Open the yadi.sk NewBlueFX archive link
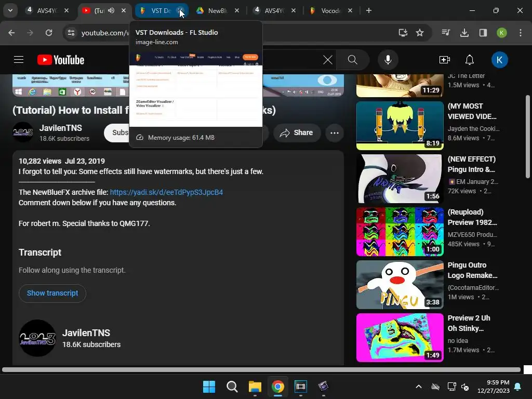The image size is (532, 399). (x=166, y=192)
